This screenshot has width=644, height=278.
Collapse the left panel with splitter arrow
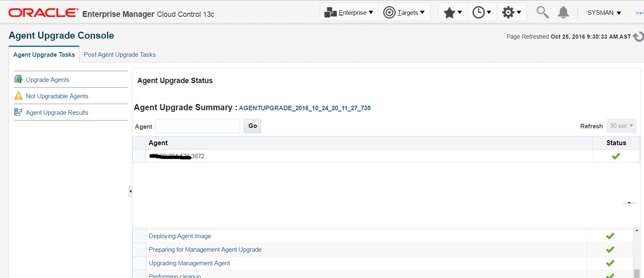(130, 191)
